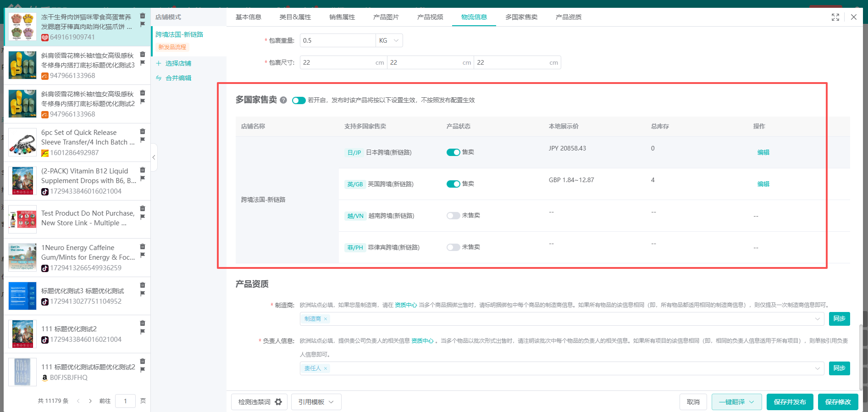Switch to 类目&属性 tab
This screenshot has height=412, width=868.
(x=295, y=17)
